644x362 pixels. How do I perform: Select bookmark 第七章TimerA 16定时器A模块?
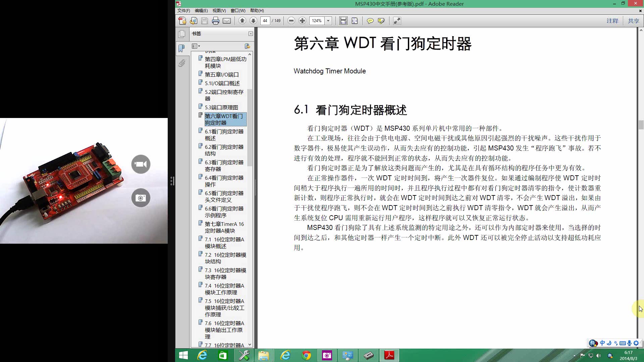coord(224,227)
